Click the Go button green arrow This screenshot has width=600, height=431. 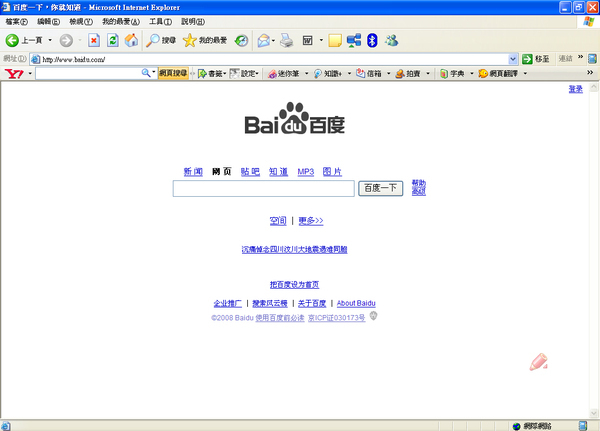pos(527,59)
